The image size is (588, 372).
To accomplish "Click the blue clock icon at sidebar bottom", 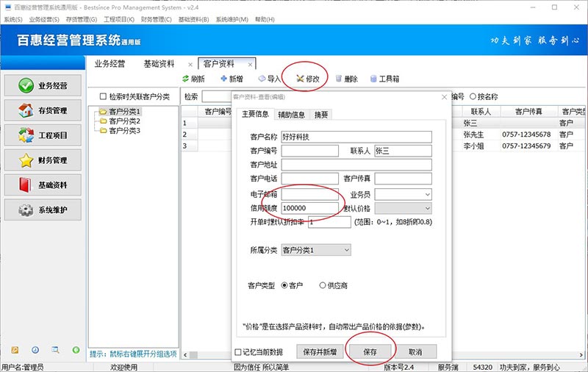I will pos(35,350).
